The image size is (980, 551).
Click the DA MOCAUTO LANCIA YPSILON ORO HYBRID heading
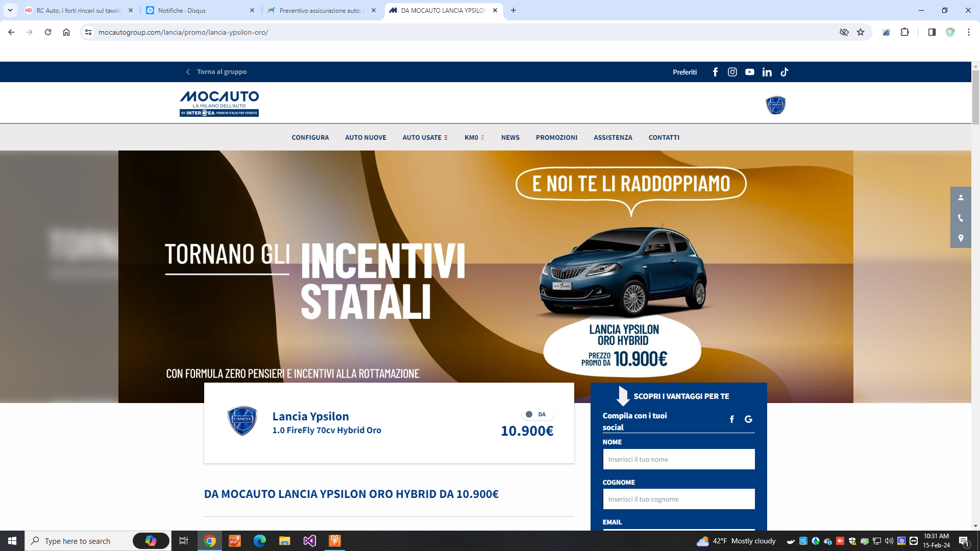click(x=351, y=494)
